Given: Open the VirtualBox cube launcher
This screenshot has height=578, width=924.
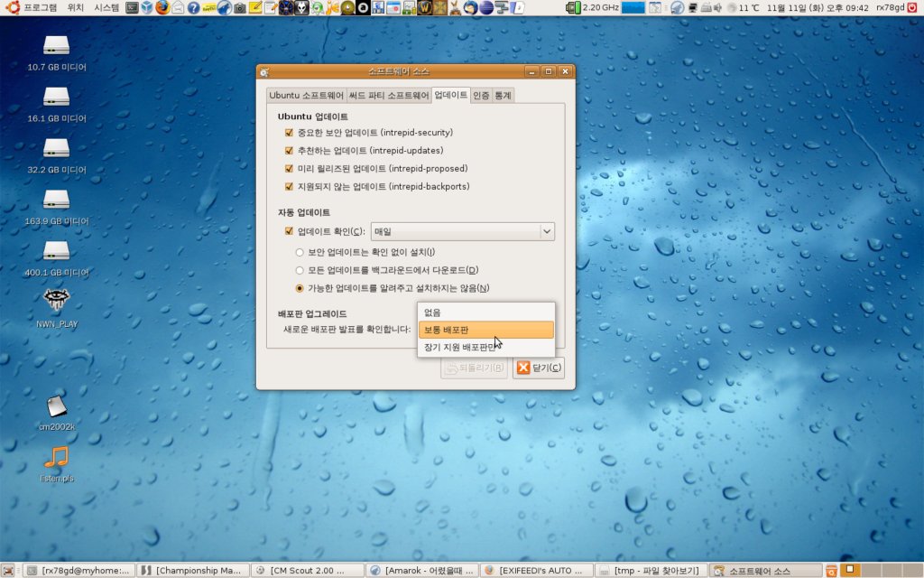Looking at the screenshot, I should 147,7.
